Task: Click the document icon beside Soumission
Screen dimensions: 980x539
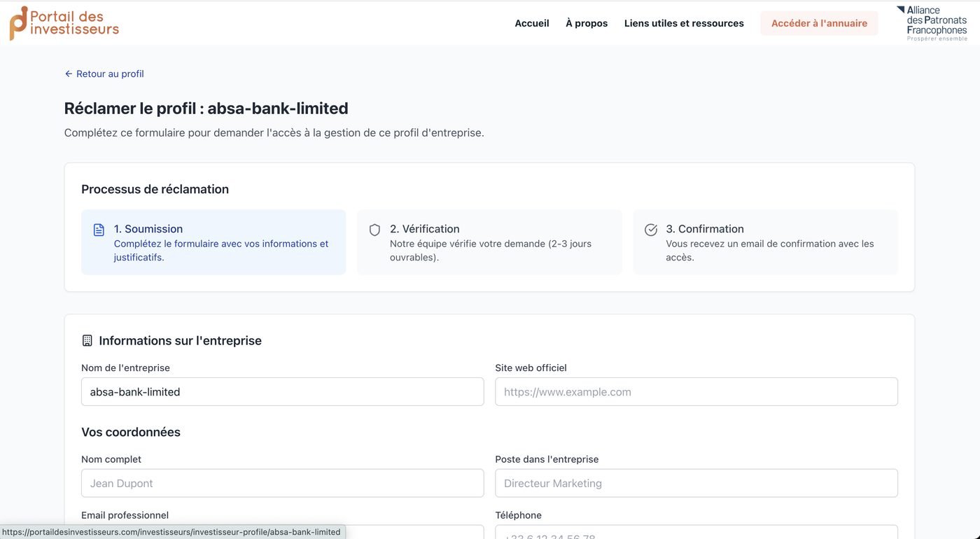Action: click(x=99, y=230)
